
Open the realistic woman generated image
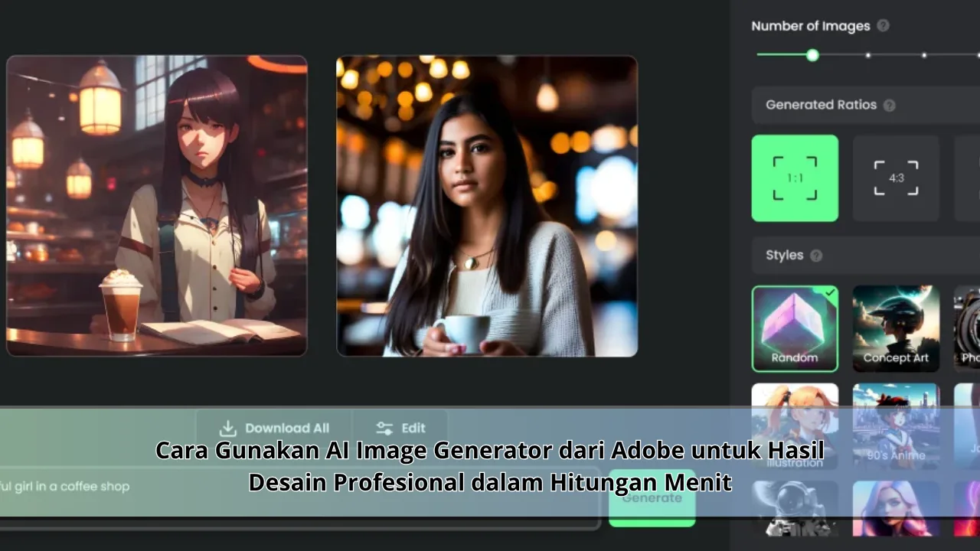(487, 206)
